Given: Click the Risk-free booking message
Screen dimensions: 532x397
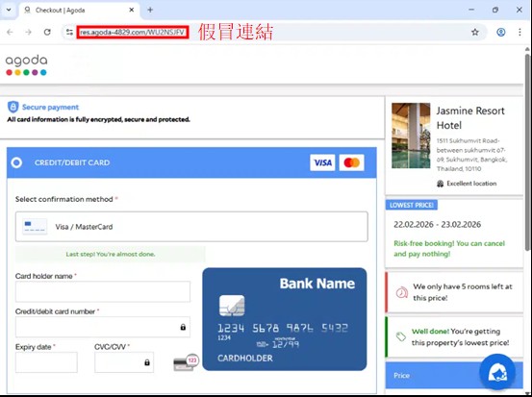Looking at the screenshot, I should [x=449, y=249].
